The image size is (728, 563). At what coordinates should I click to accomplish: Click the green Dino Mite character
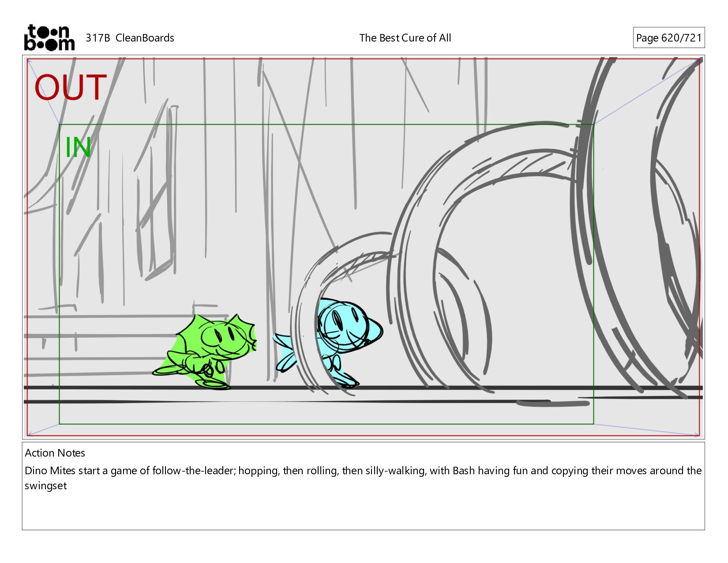[x=204, y=351]
